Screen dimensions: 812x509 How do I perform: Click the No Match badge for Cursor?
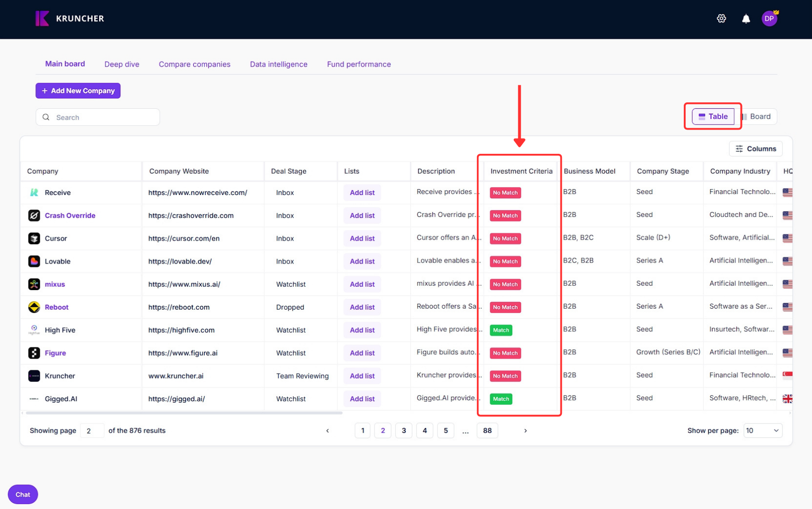[505, 238]
